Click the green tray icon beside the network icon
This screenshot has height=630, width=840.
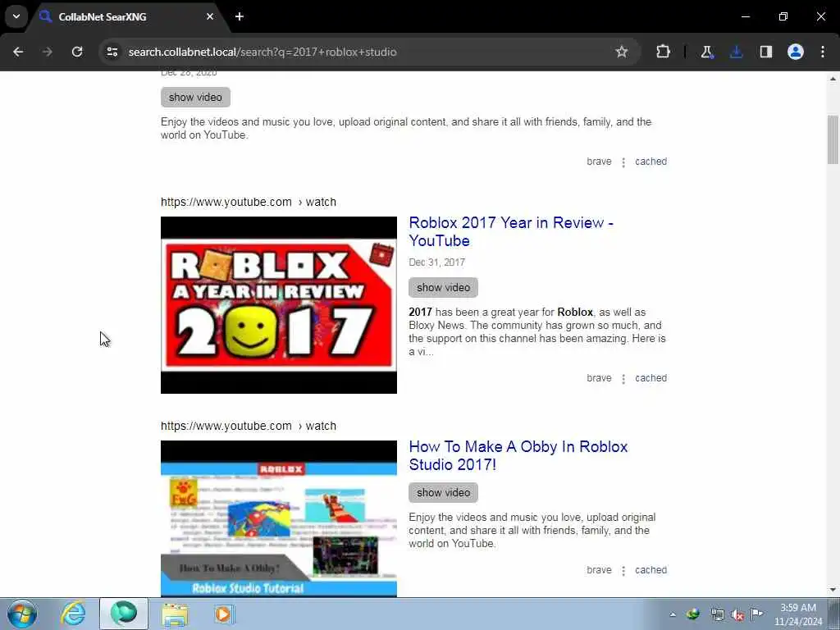(692, 614)
